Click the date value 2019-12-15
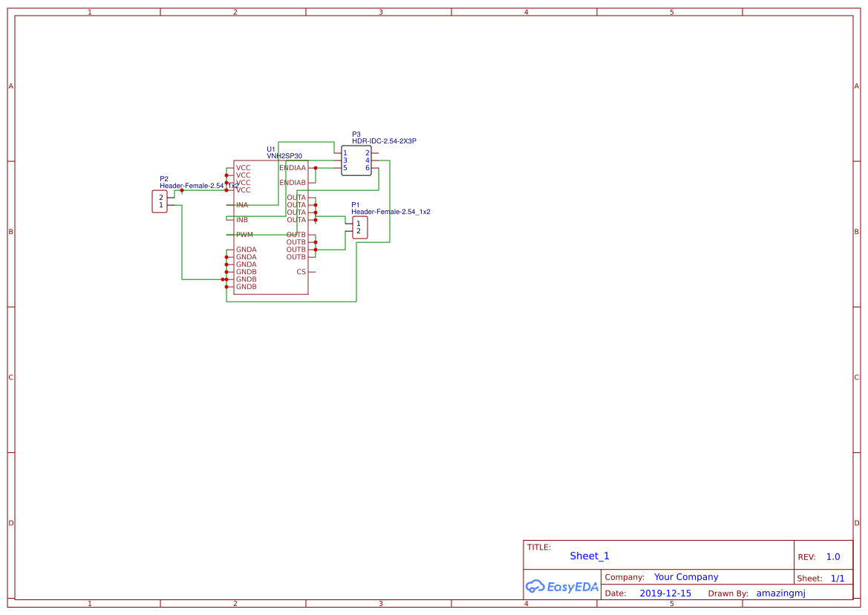The image size is (868, 615). click(665, 593)
